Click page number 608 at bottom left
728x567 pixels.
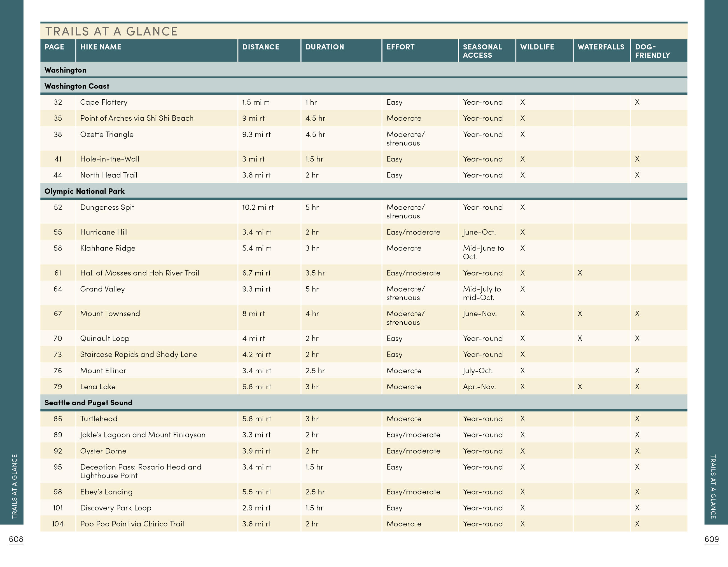[16, 539]
